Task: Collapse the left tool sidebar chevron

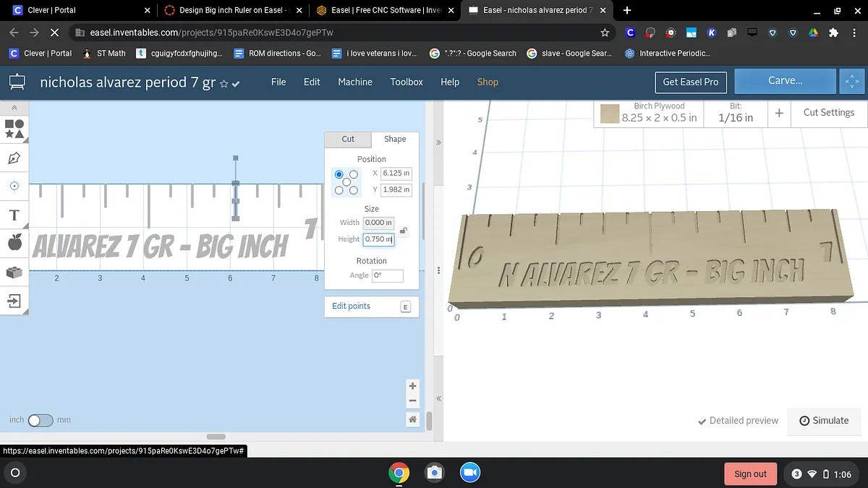Action: tap(14, 107)
